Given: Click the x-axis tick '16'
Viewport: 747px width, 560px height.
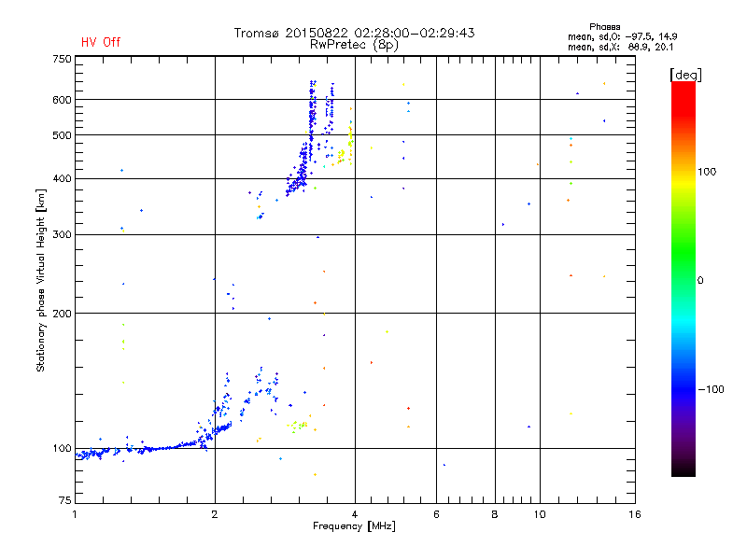Looking at the screenshot, I should click(635, 514).
